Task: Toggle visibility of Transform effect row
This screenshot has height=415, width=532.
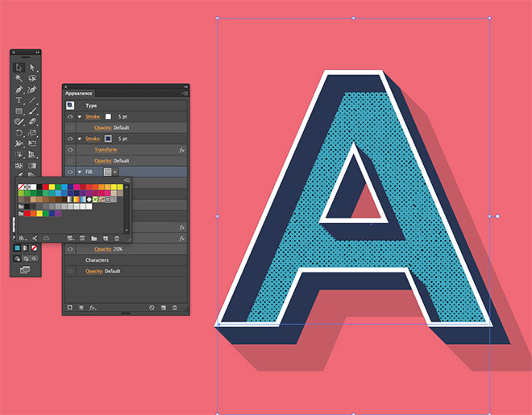Action: [x=70, y=150]
